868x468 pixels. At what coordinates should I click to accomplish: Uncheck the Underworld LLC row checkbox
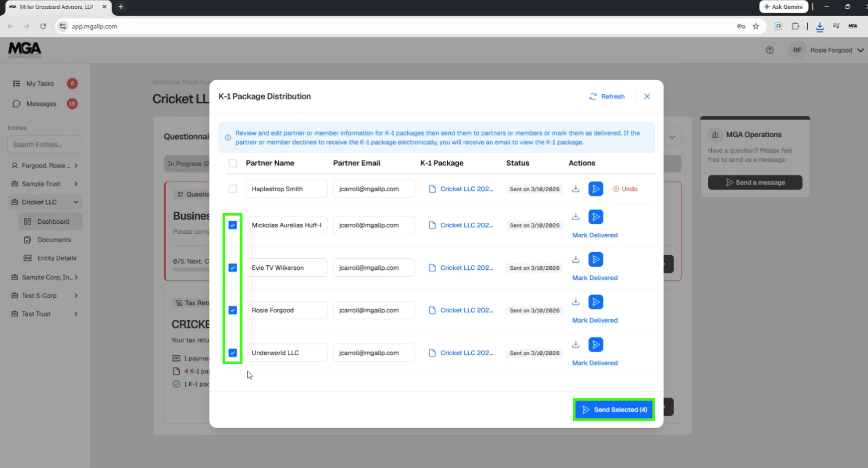click(233, 353)
